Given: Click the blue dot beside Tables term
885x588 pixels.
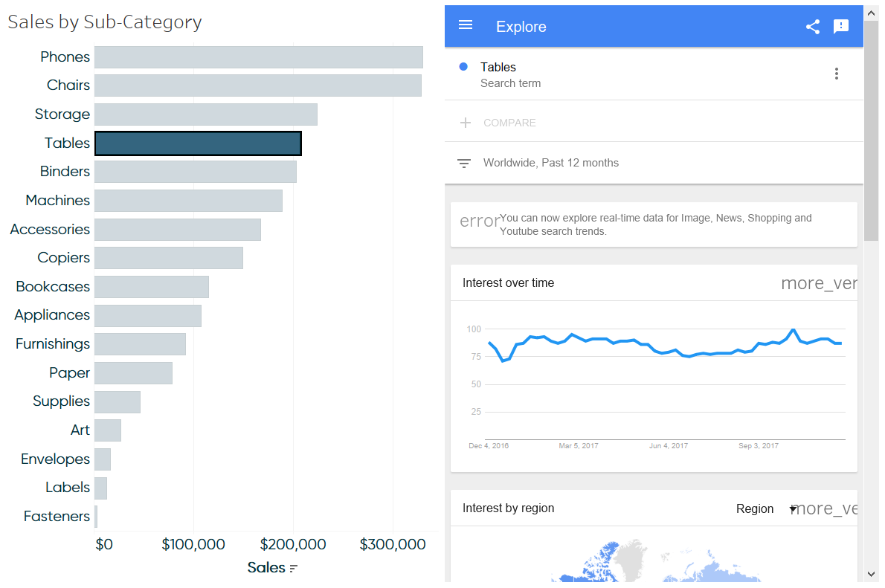Looking at the screenshot, I should [x=463, y=67].
